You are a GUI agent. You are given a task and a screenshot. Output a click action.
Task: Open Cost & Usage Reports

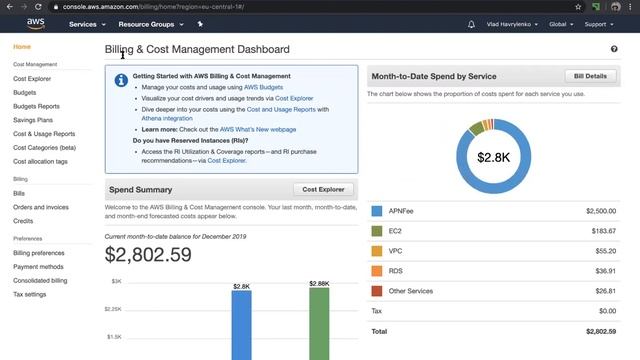pyautogui.click(x=44, y=134)
